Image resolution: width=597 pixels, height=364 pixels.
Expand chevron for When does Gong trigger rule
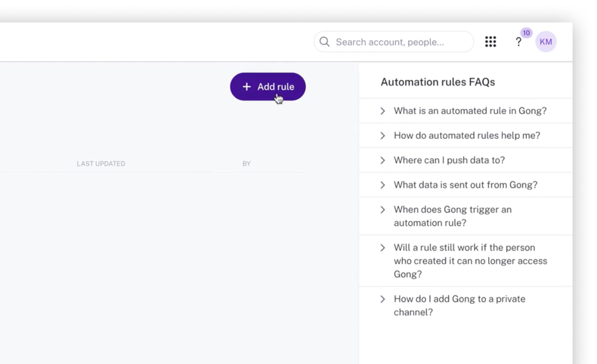[383, 210]
